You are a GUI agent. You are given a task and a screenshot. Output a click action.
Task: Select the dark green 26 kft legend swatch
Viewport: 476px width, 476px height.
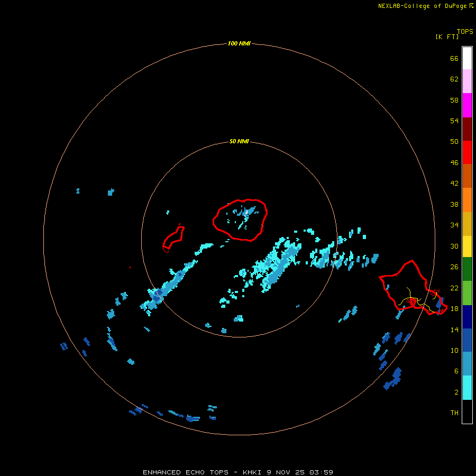click(x=467, y=269)
